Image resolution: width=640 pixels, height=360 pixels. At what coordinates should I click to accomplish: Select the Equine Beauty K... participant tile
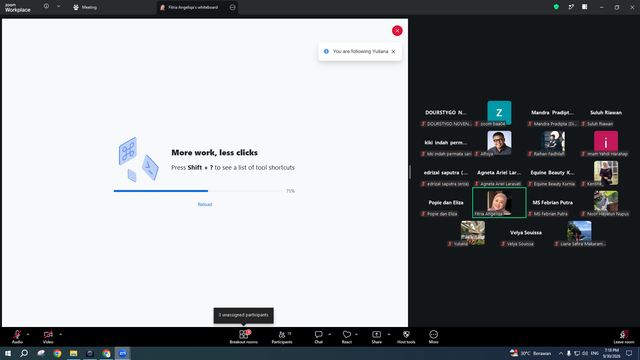(x=553, y=173)
